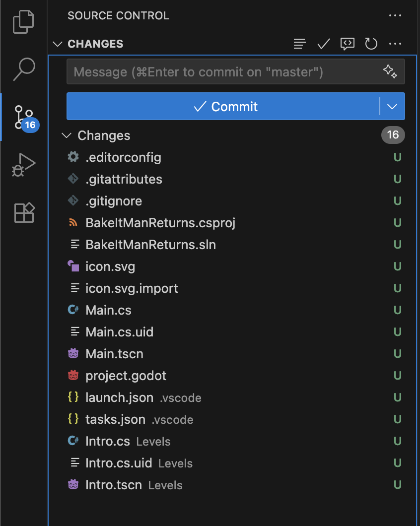Image resolution: width=420 pixels, height=526 pixels.
Task: Click into the commit message input field
Action: [x=236, y=72]
